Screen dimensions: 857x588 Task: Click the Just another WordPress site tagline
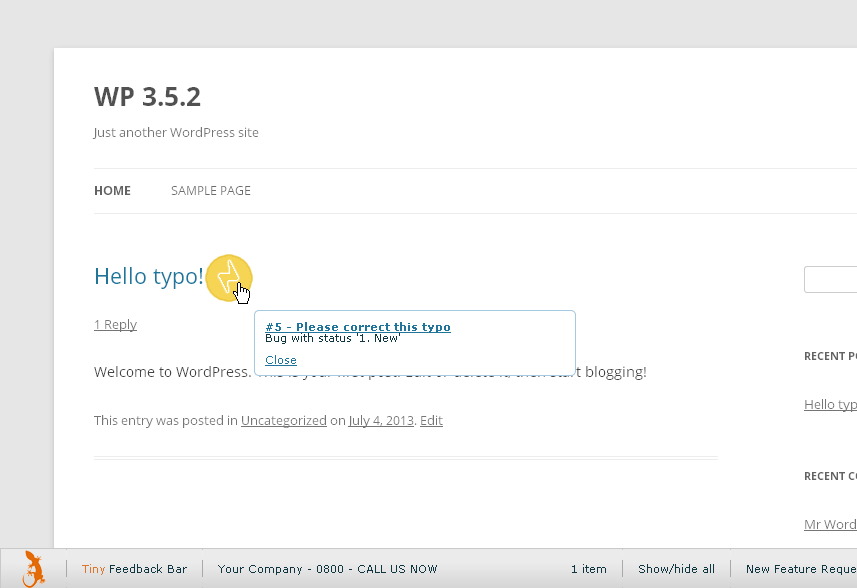[176, 133]
